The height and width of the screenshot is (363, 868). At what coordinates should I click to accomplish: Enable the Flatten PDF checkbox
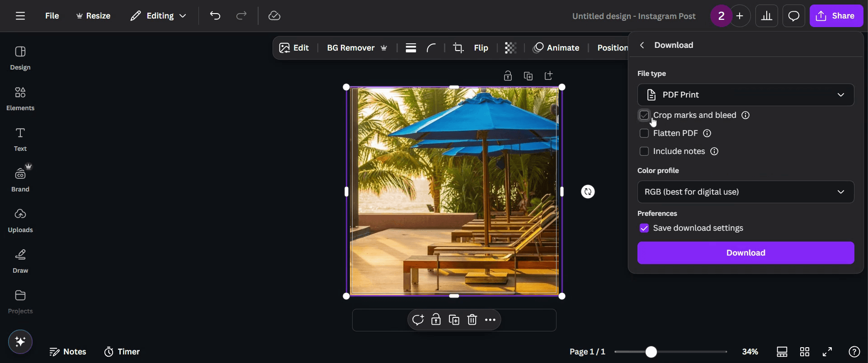click(644, 133)
